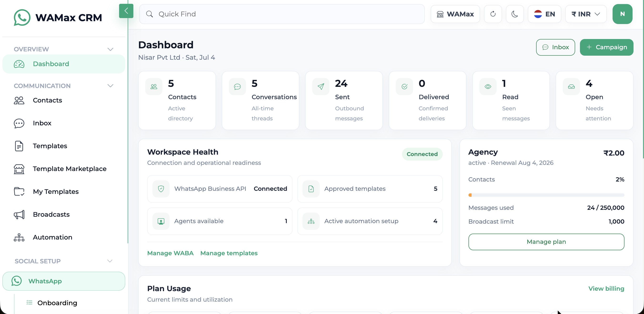Image resolution: width=644 pixels, height=314 pixels.
Task: Open Templates in the sidebar
Action: coord(64,146)
